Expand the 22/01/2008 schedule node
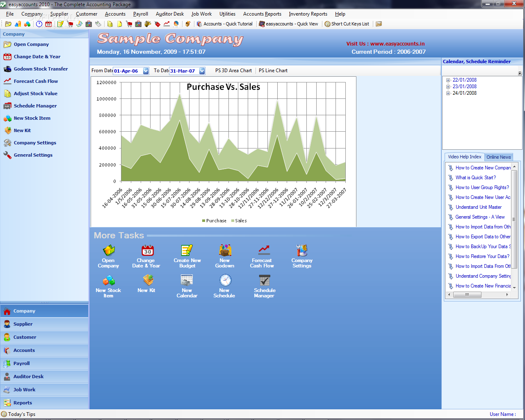 pyautogui.click(x=448, y=80)
